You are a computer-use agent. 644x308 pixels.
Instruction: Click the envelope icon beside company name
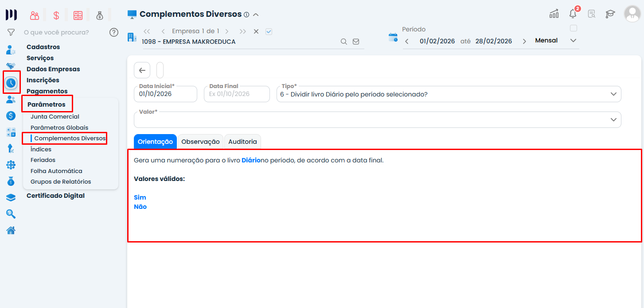point(356,42)
